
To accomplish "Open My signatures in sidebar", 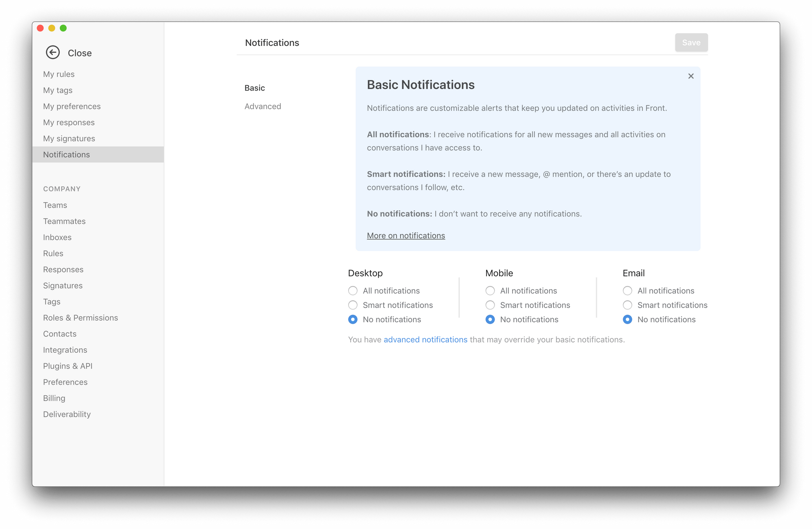I will pos(69,139).
